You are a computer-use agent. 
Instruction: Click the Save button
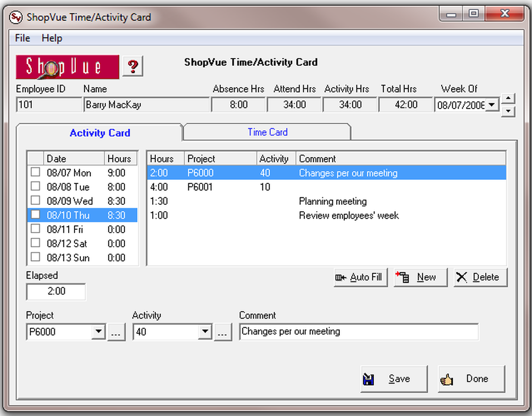tap(394, 379)
